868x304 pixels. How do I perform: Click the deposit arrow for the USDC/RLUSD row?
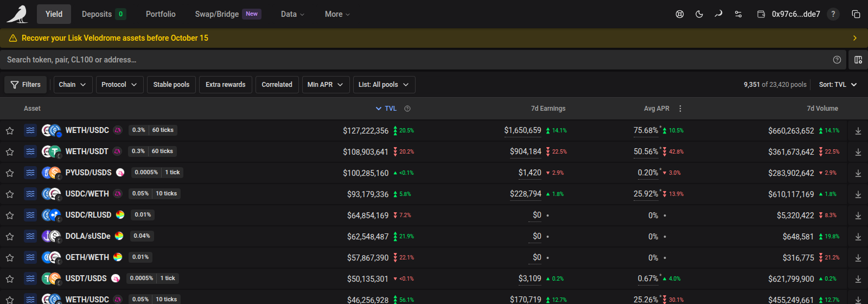coord(858,216)
